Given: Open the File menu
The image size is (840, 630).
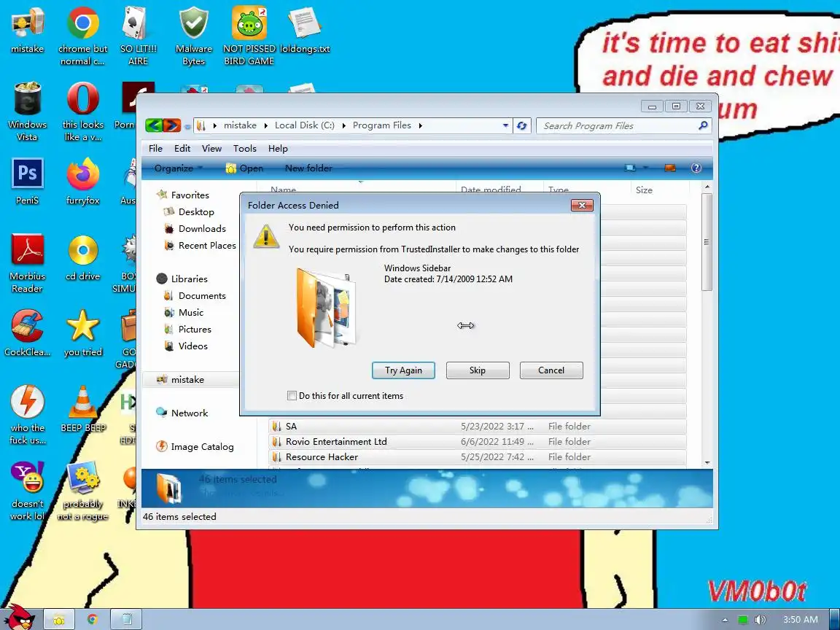Looking at the screenshot, I should [155, 149].
